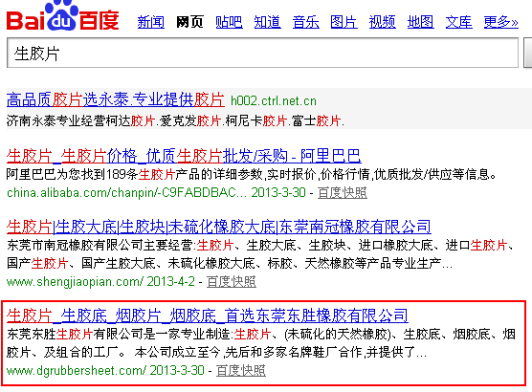Viewport: 532px width, 392px height.
Task: Open the 知道 tab
Action: coord(267,22)
